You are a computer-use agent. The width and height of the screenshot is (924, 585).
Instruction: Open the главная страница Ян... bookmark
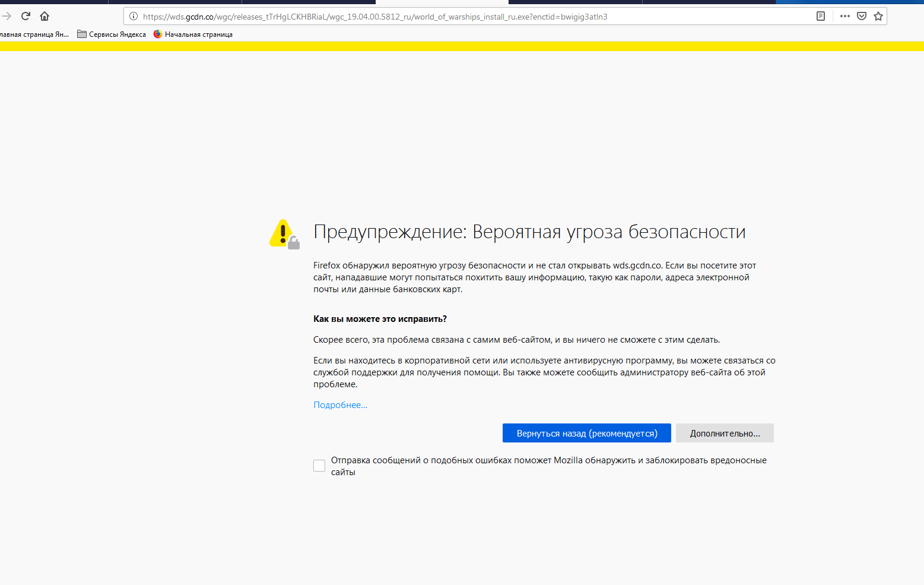34,34
